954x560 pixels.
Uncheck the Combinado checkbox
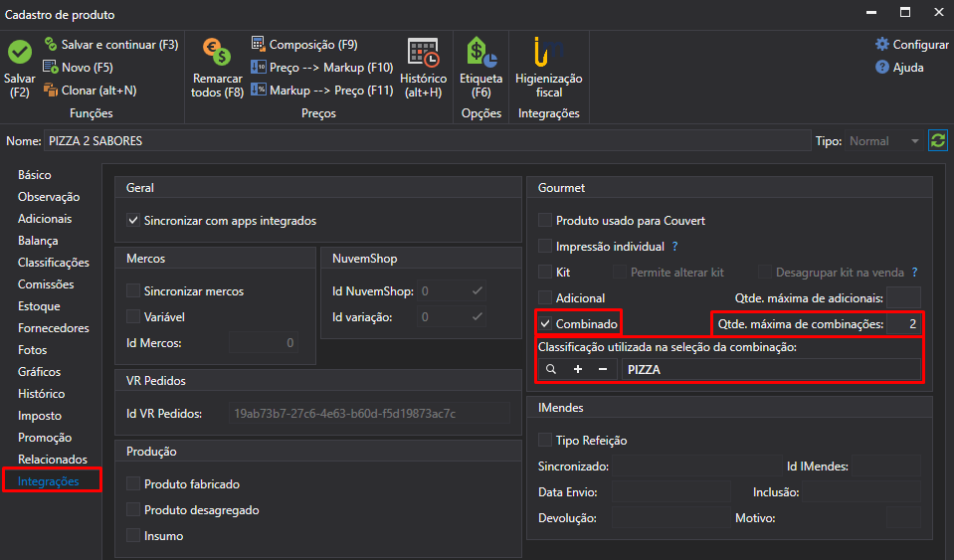point(545,324)
